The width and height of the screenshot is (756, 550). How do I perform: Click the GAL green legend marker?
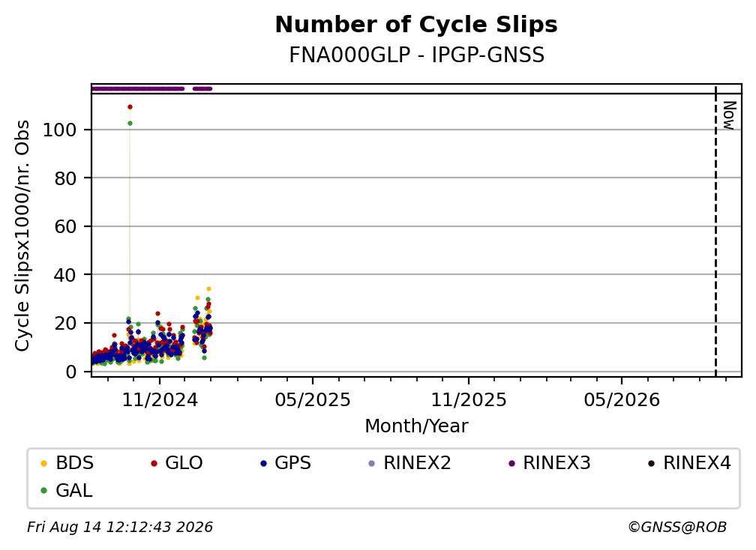pyautogui.click(x=43, y=491)
